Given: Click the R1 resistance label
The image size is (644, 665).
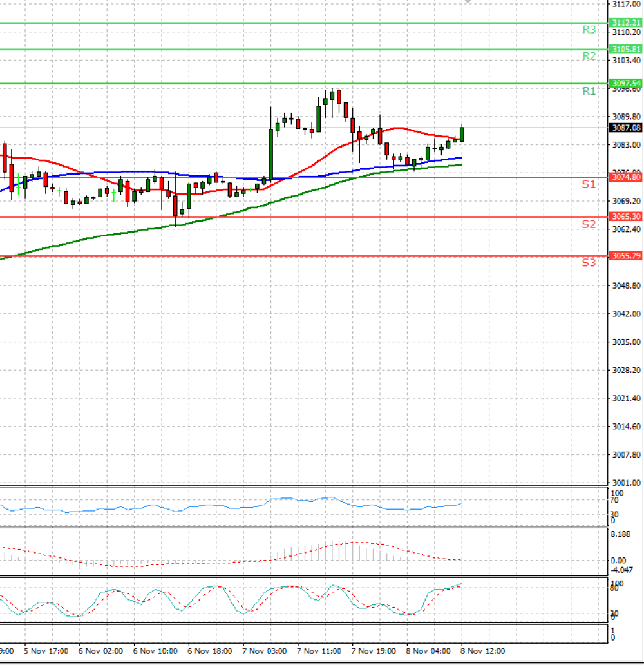Looking at the screenshot, I should click(589, 92).
